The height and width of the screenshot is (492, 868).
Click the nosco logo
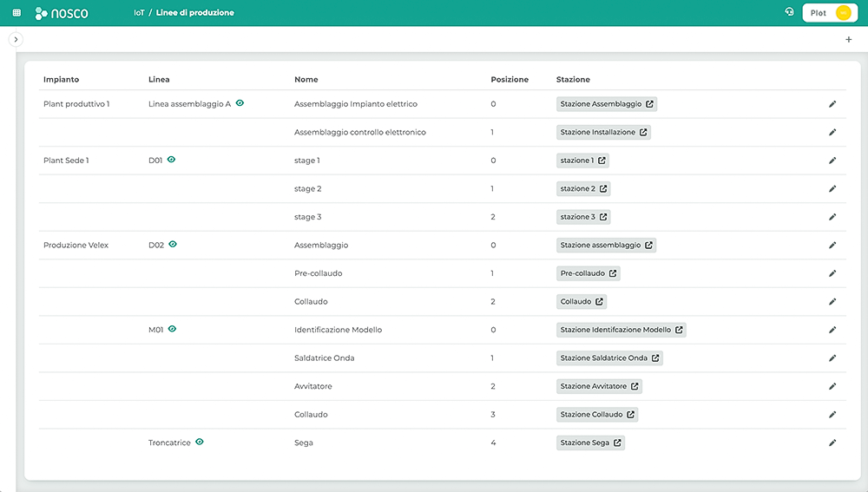[x=62, y=13]
